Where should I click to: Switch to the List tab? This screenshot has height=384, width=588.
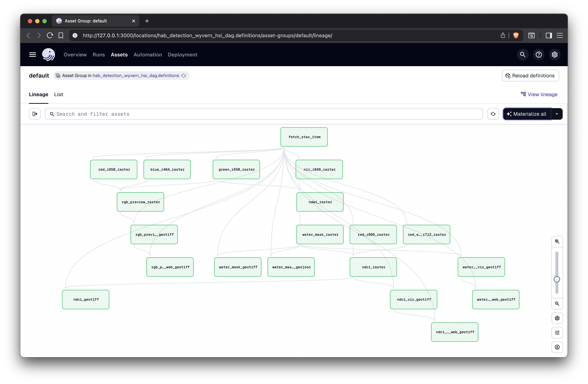coord(58,94)
